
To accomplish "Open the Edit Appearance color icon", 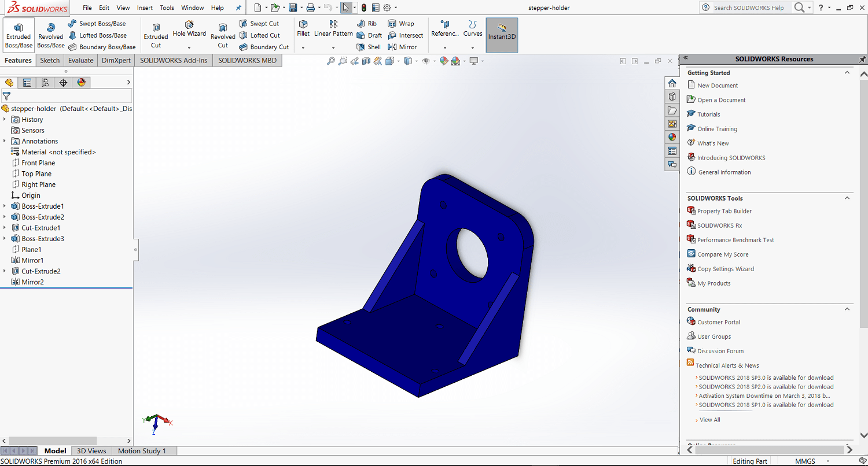I will pyautogui.click(x=444, y=61).
